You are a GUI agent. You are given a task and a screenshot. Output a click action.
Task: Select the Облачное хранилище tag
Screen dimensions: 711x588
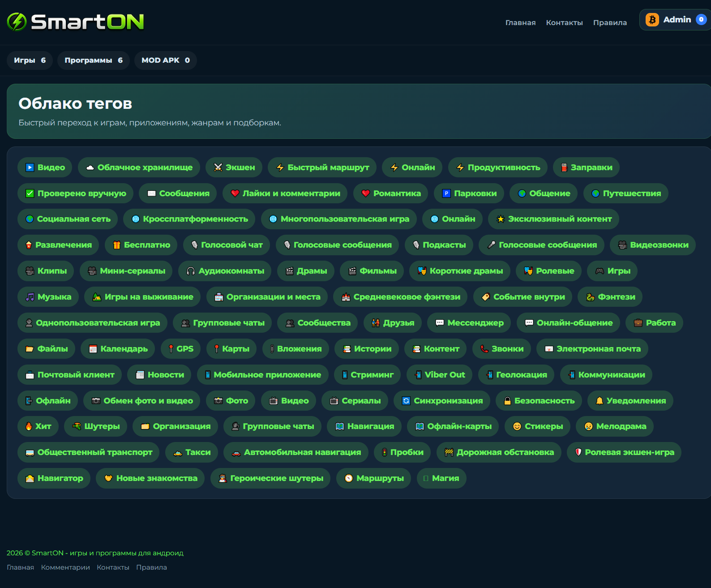[x=139, y=167]
